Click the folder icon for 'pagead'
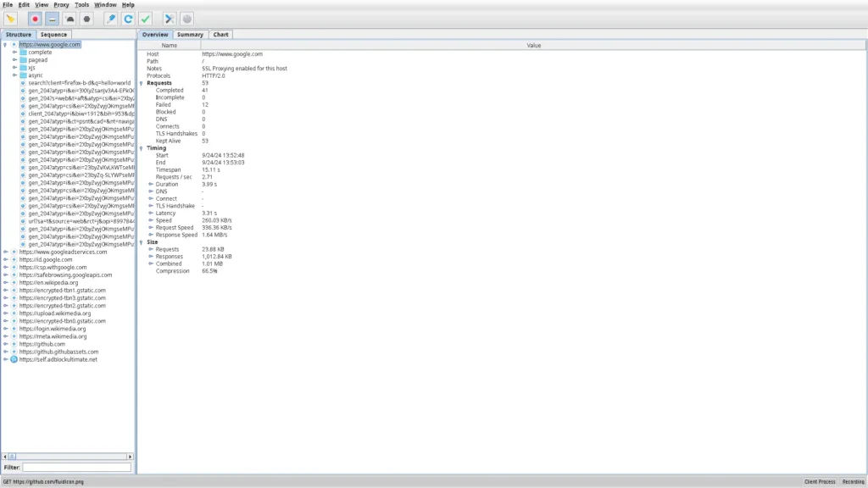The image size is (868, 488). coord(23,60)
